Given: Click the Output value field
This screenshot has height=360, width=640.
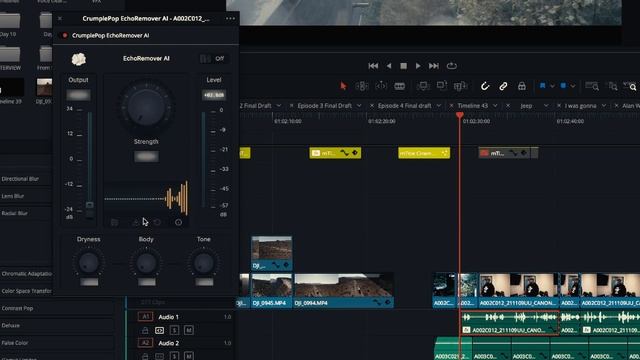Looking at the screenshot, I should pyautogui.click(x=78, y=95).
